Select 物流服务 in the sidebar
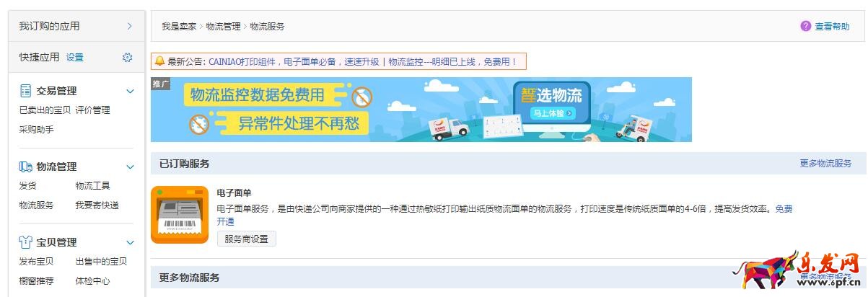Screen dimensions: 868x297 (36, 205)
